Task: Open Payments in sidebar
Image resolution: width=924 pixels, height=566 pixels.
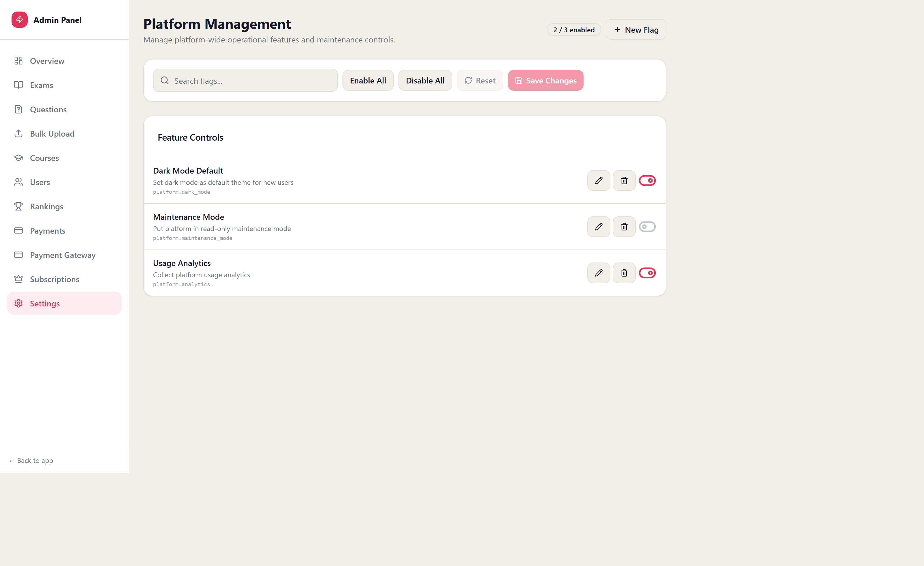Action: [x=64, y=231]
